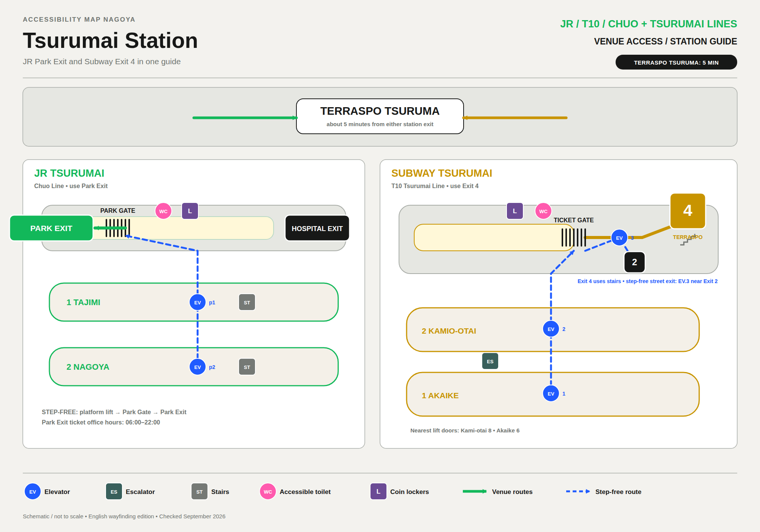Select the subway coin lockers icon

tap(515, 211)
